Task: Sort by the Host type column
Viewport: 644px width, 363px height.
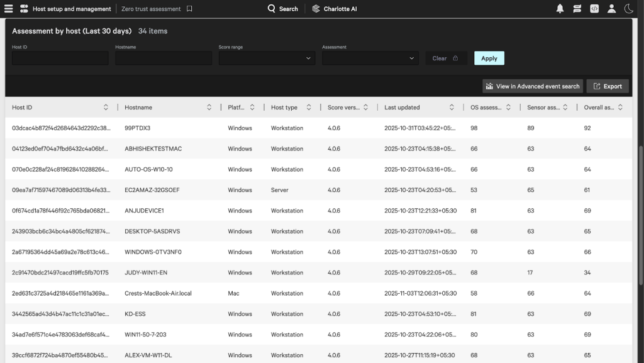Action: pyautogui.click(x=308, y=107)
